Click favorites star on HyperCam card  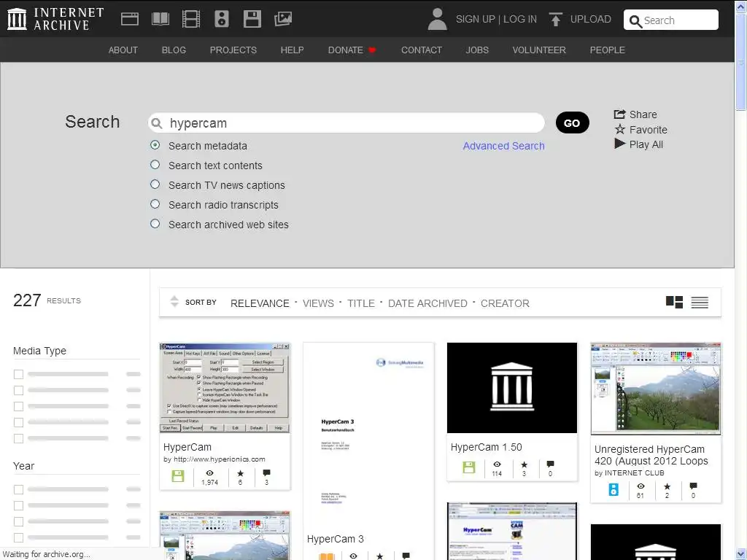click(240, 472)
